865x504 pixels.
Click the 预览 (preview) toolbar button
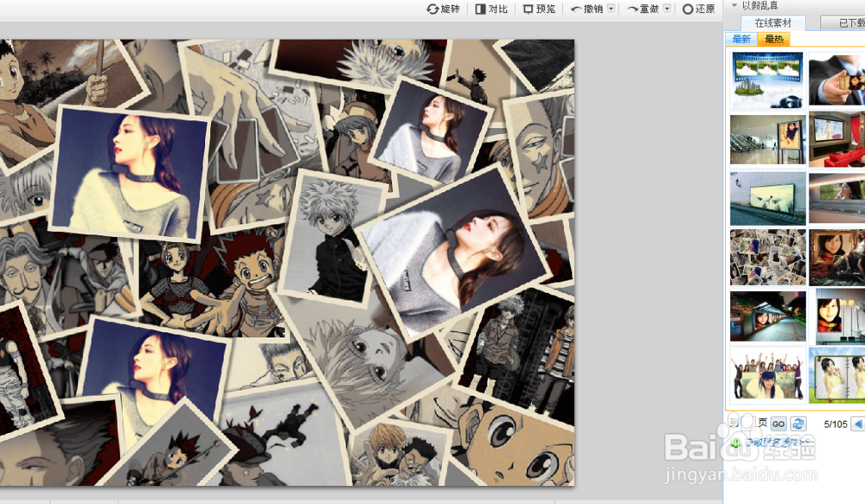tap(539, 9)
